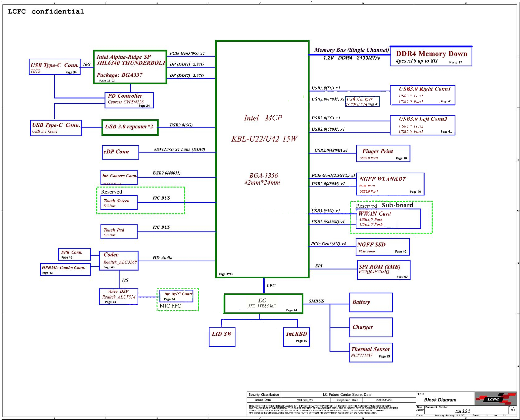Screen dimensions: 520x420
Task: Select the Int.KBD block
Action: pos(296,337)
